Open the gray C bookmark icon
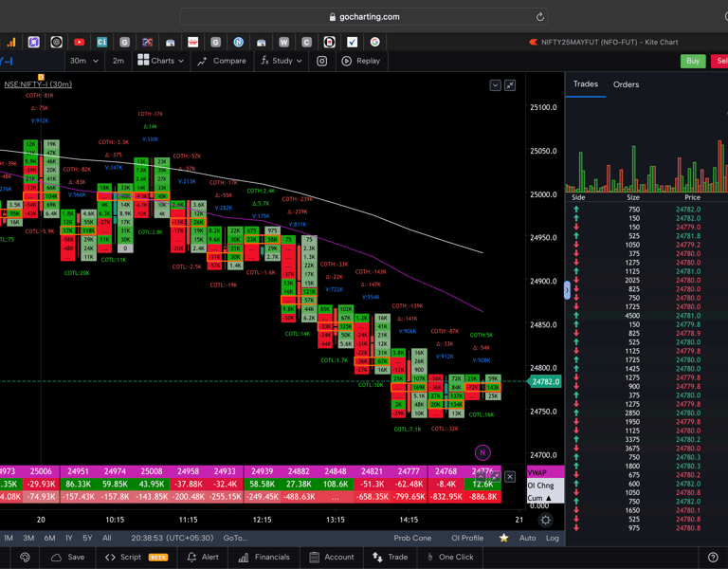The image size is (728, 569). coord(306,43)
